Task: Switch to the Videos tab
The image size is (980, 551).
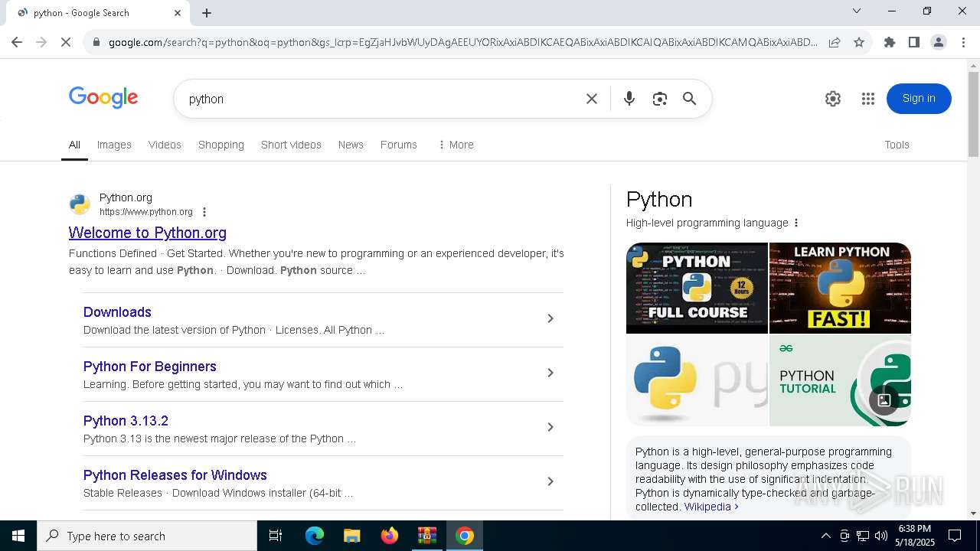Action: (x=165, y=145)
